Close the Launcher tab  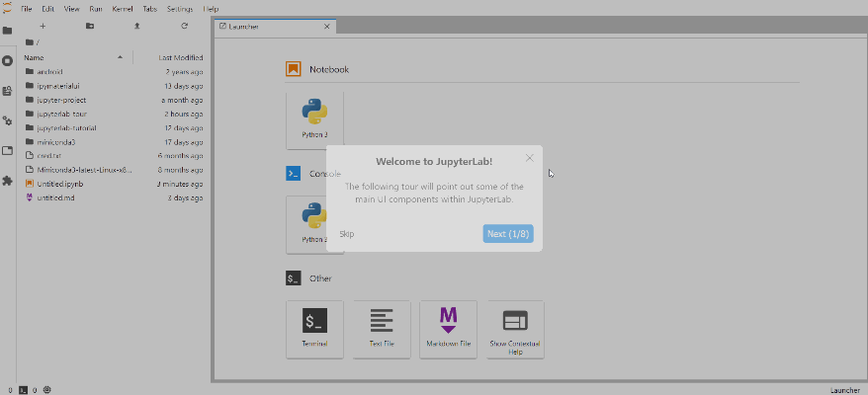coord(326,27)
